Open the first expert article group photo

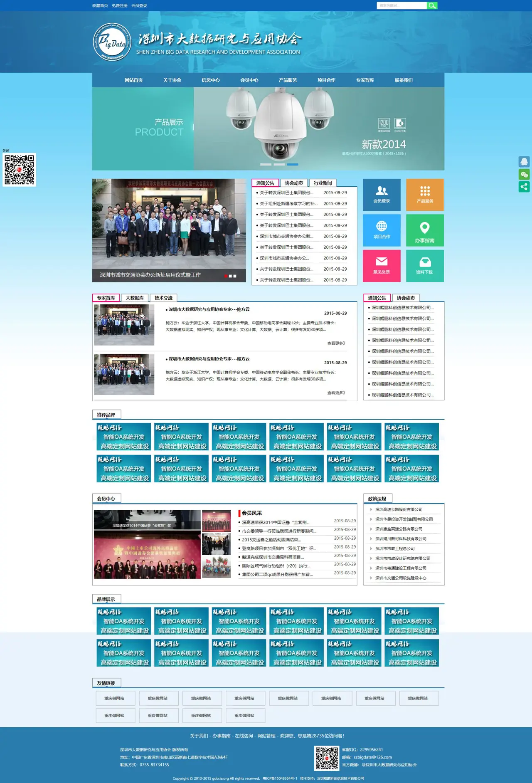pos(124,325)
